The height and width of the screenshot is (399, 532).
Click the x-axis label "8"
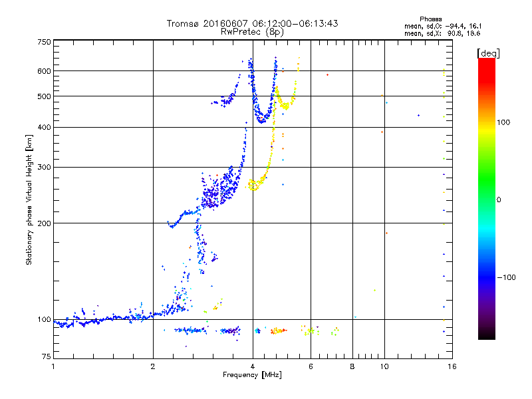[352, 366]
